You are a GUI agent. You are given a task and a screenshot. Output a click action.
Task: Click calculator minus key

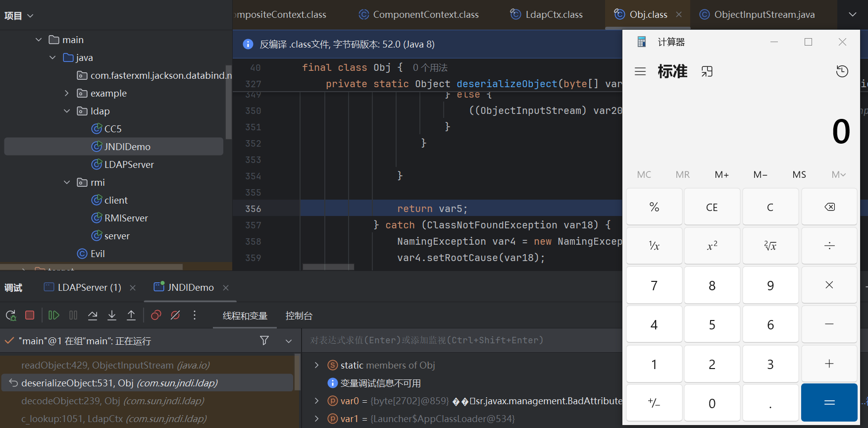coord(829,324)
